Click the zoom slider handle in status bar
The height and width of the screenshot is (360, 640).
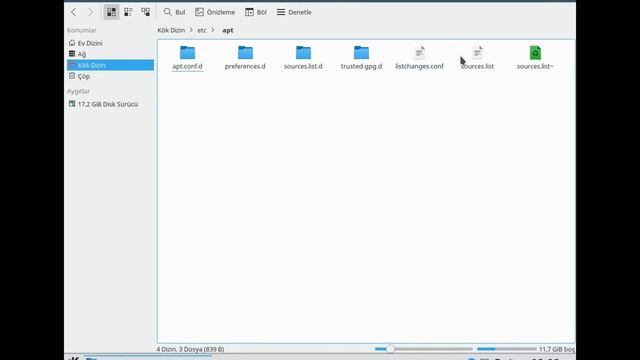[x=390, y=349]
